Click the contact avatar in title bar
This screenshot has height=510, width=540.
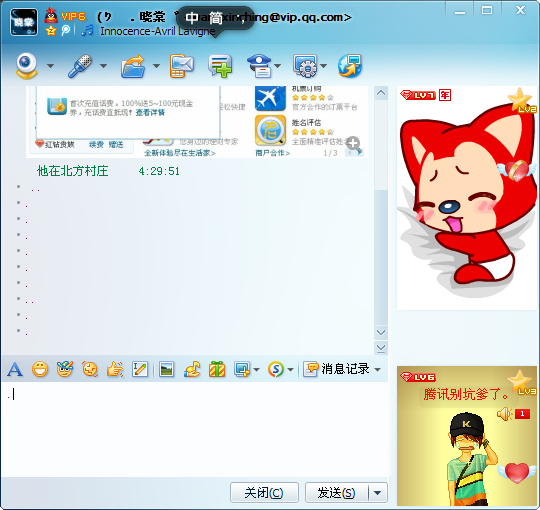click(x=24, y=22)
